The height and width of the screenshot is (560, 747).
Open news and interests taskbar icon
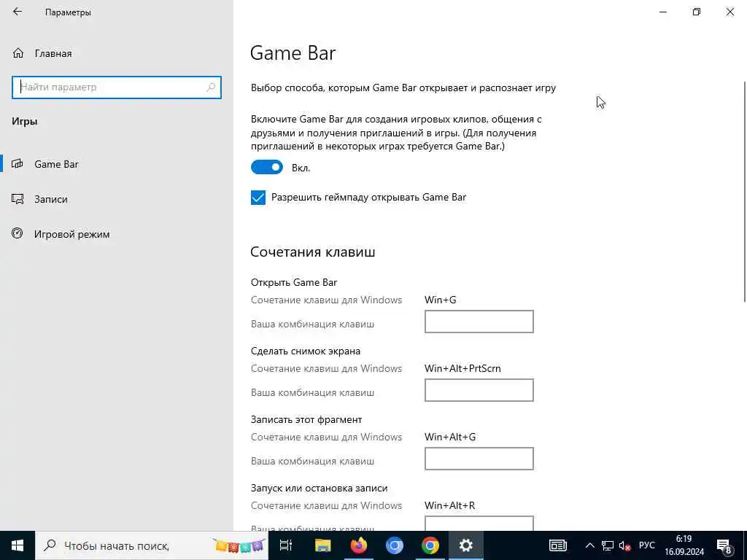point(558,545)
